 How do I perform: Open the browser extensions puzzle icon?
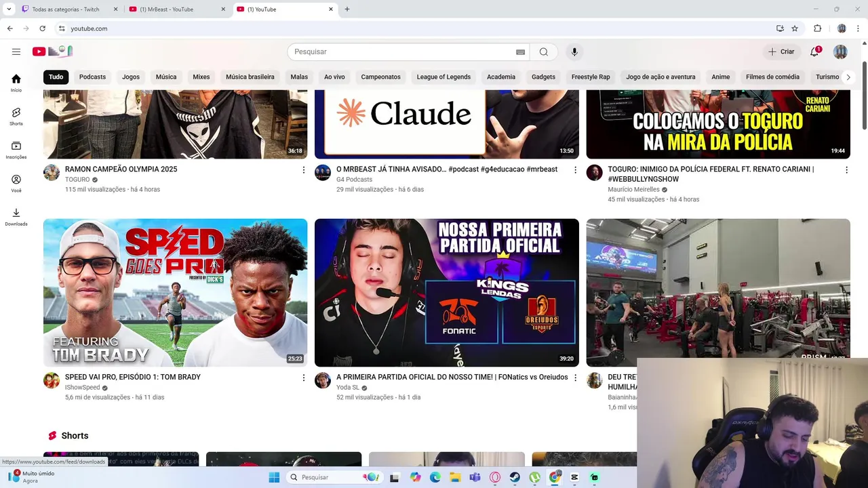817,28
